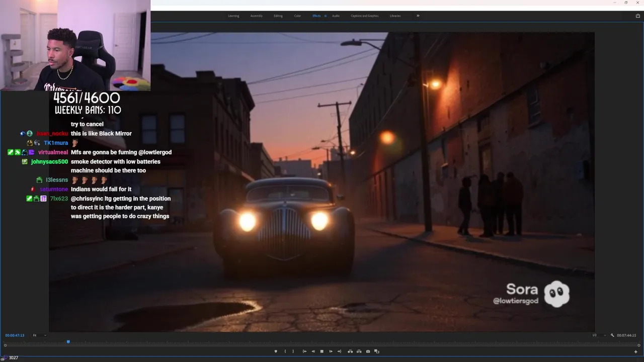The image size is (644, 362).
Task: Go to In point
Action: pyautogui.click(x=304, y=351)
